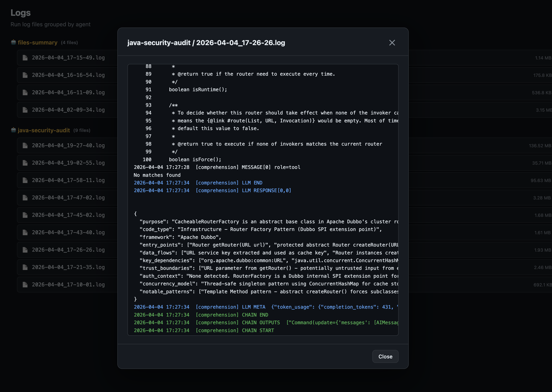Viewport: 552px width, 392px height.
Task: Click the file icon beside 2026-04-04_17-10-01.log
Action: pos(25,284)
